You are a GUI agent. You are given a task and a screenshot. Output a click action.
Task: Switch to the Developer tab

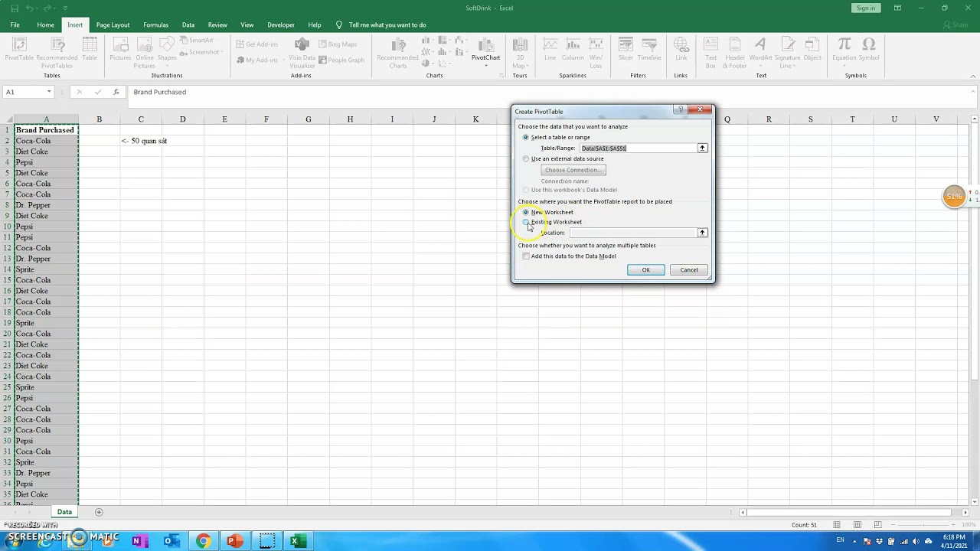281,24
